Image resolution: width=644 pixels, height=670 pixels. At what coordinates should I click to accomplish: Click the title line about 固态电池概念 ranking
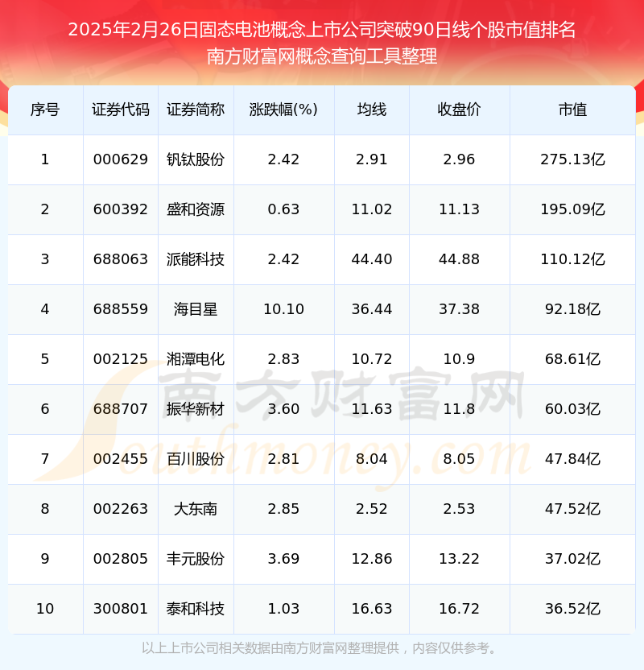(321, 30)
